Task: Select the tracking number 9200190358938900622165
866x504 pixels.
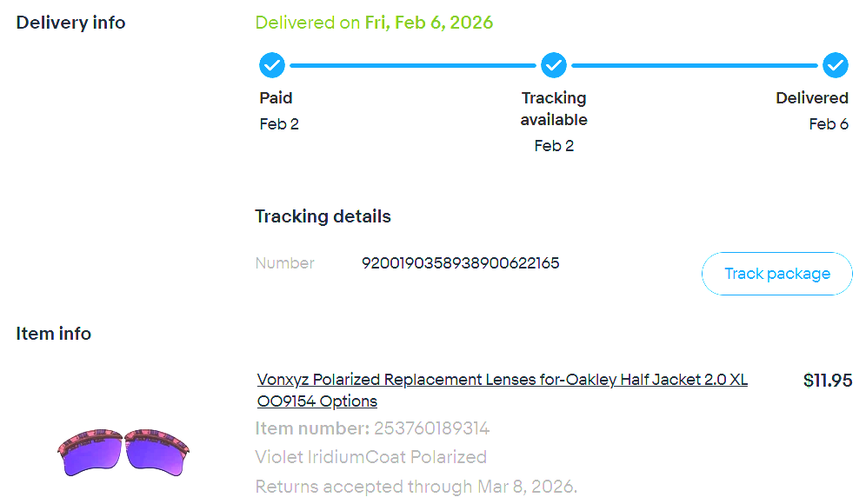Action: (x=460, y=262)
